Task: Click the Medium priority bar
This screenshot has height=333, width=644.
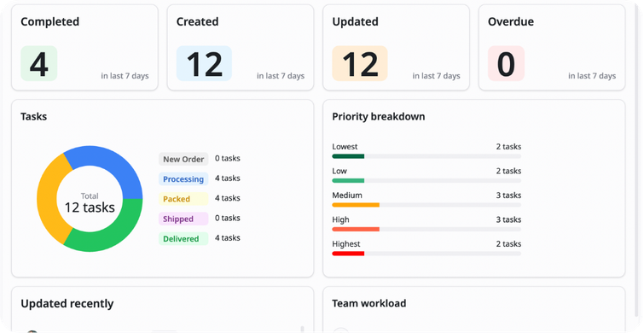Action: pos(426,205)
